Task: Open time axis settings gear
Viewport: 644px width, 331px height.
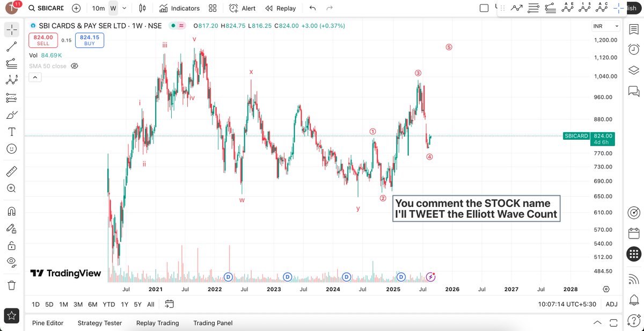Action: click(x=606, y=289)
